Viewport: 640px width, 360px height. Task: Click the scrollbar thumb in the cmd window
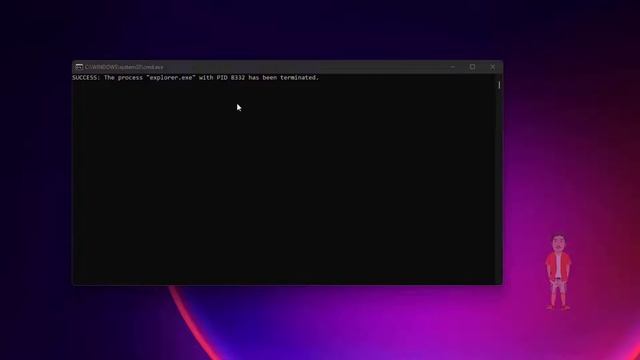pos(499,85)
